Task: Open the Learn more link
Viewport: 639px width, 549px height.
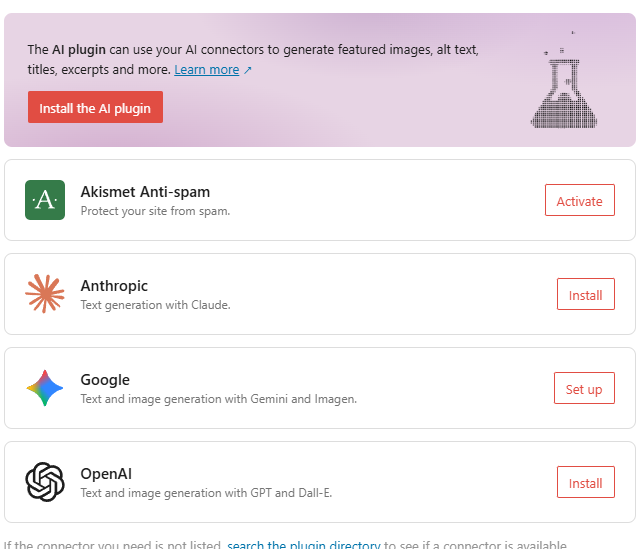Action: (207, 70)
